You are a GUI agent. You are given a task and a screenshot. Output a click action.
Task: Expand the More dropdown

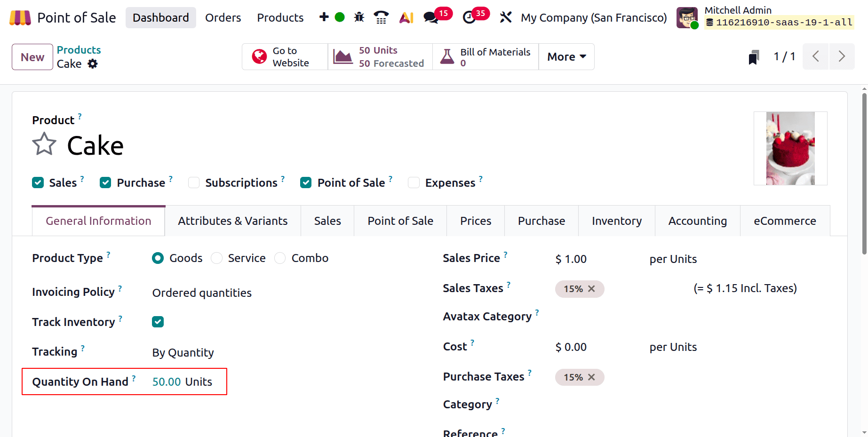(x=566, y=57)
